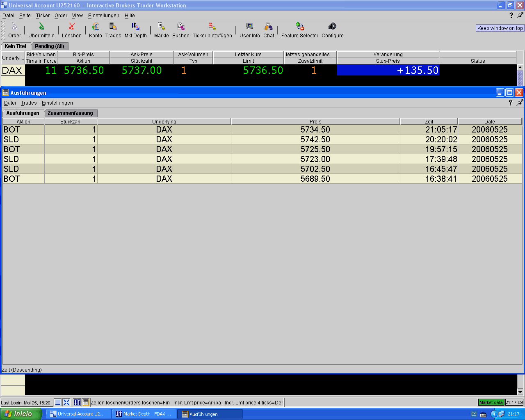This screenshot has width=525, height=420.
Task: Select execution with time 16:38:41
Action: pyautogui.click(x=262, y=179)
